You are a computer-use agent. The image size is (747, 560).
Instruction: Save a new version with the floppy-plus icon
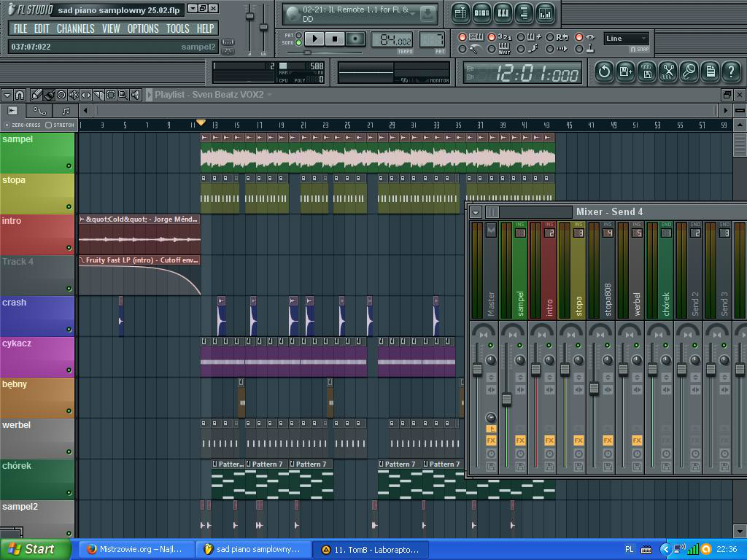tap(625, 72)
